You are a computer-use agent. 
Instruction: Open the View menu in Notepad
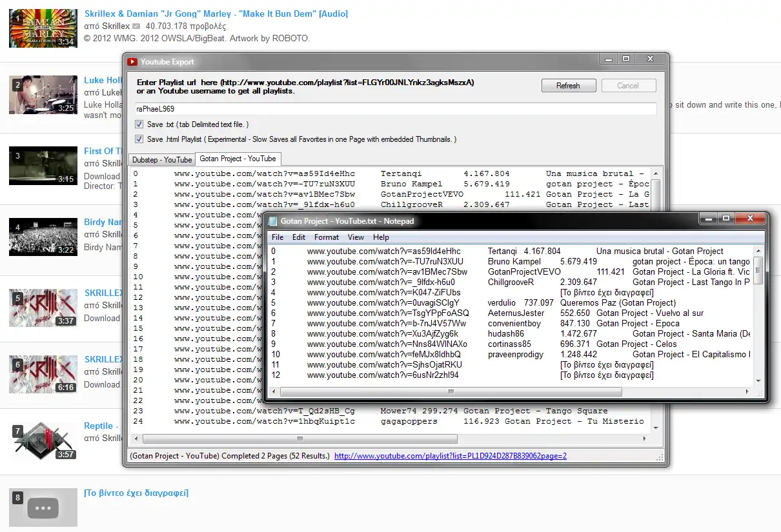coord(356,237)
